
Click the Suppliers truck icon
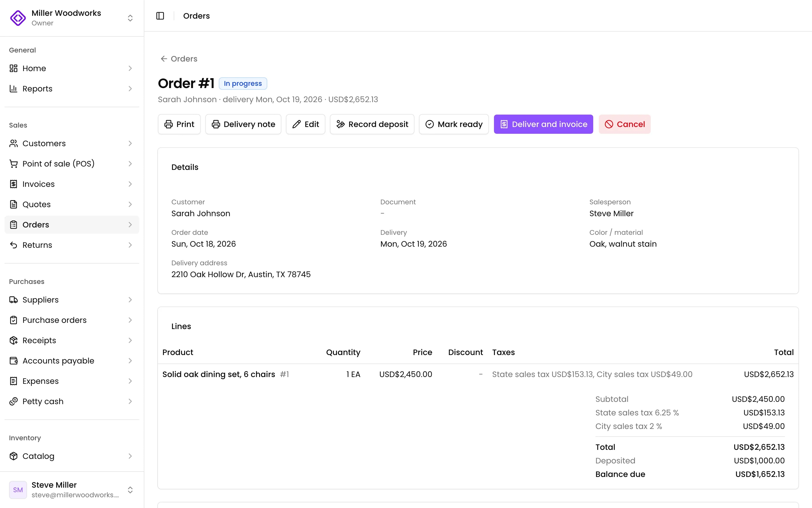[14, 300]
